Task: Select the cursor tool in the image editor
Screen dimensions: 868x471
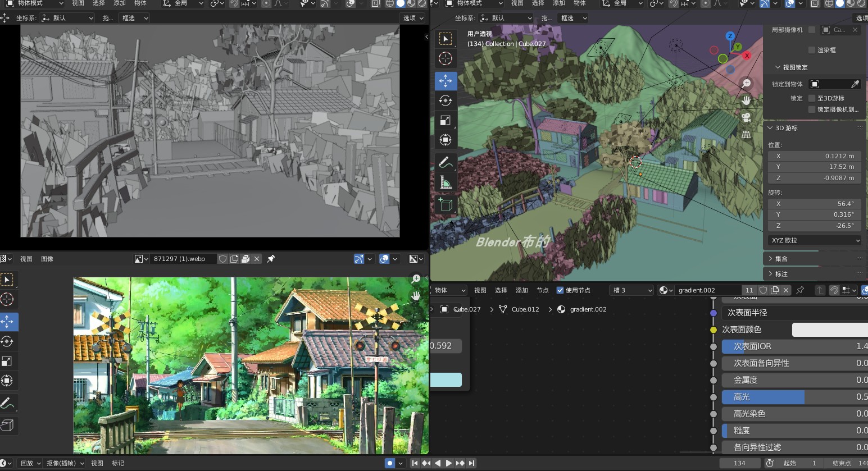Action: click(x=7, y=299)
